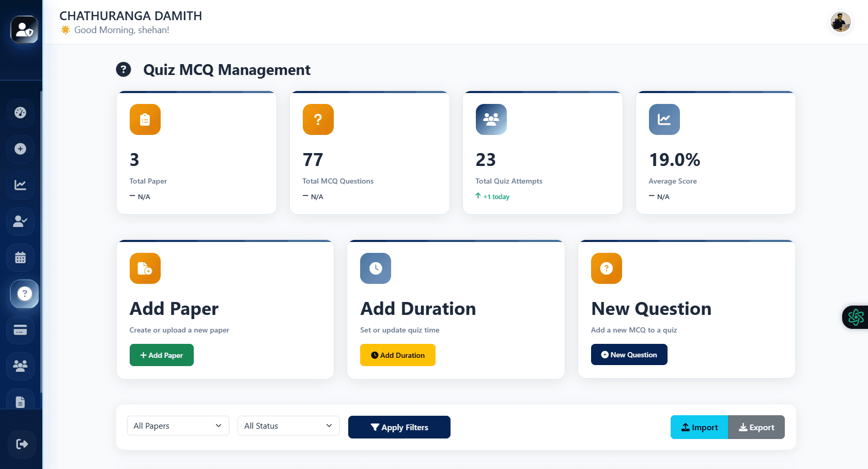This screenshot has height=469, width=868.
Task: Open the dashboard gauge icon in sidebar
Action: coord(20,113)
